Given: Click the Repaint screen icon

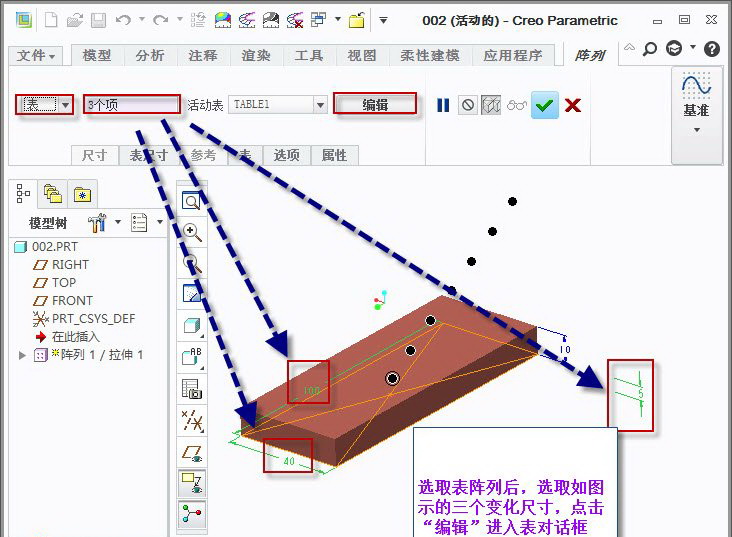Looking at the screenshot, I should (191, 293).
